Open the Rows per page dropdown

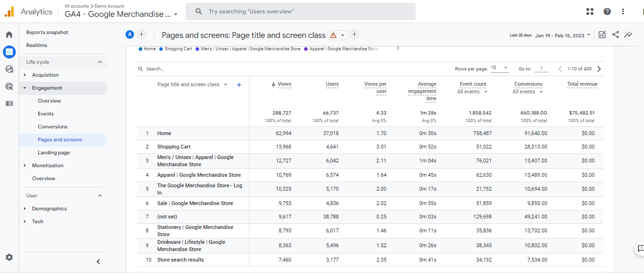(499, 68)
